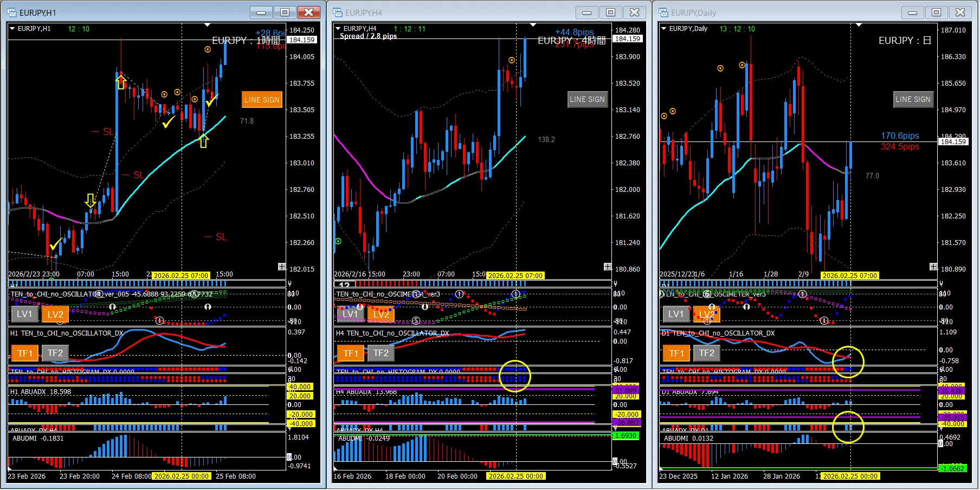Viewport: 980px width, 490px height.
Task: Click the "Spread / 2.8 pips" label in H4
Action: click(x=369, y=36)
